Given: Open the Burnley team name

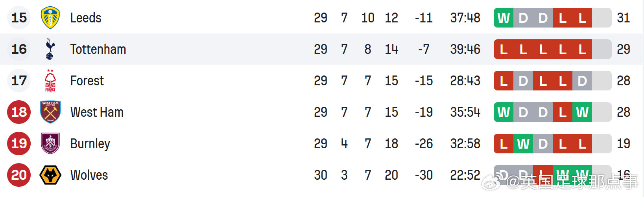Looking at the screenshot, I should click(90, 144).
